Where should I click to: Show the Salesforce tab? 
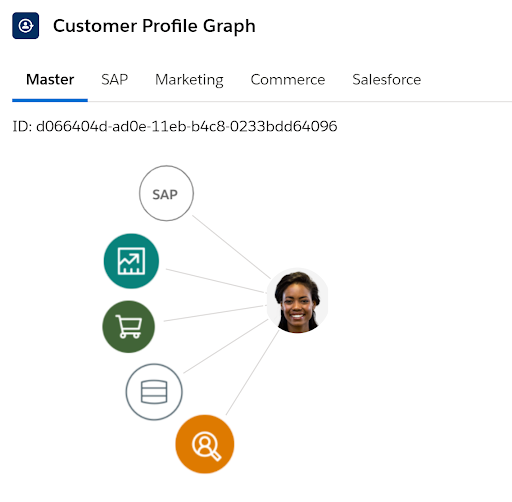[x=387, y=80]
